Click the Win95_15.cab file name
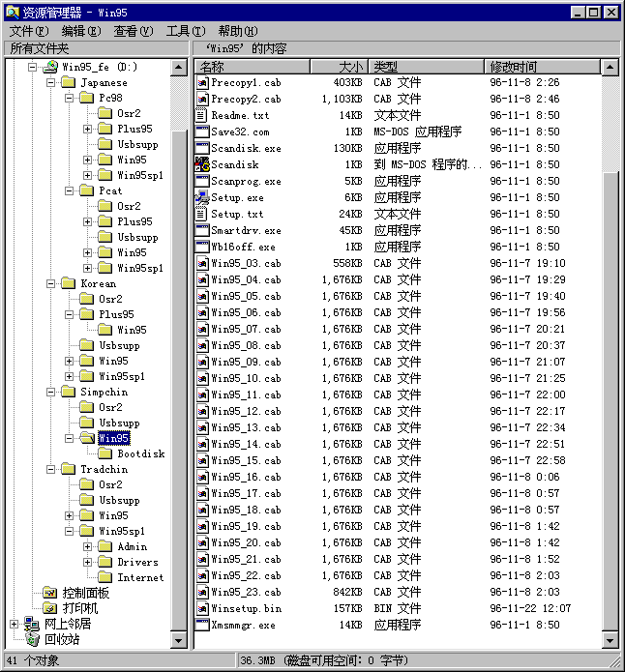Viewport: 625px width, 672px height. (246, 460)
